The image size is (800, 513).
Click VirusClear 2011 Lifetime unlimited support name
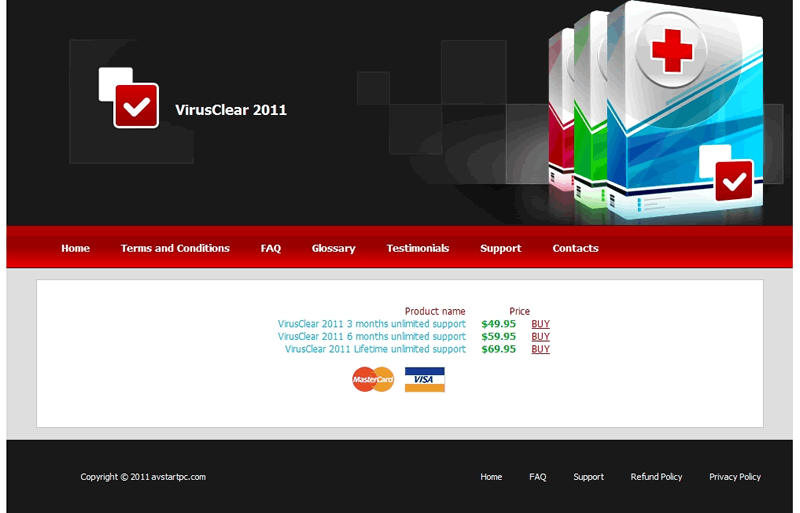pyautogui.click(x=375, y=350)
